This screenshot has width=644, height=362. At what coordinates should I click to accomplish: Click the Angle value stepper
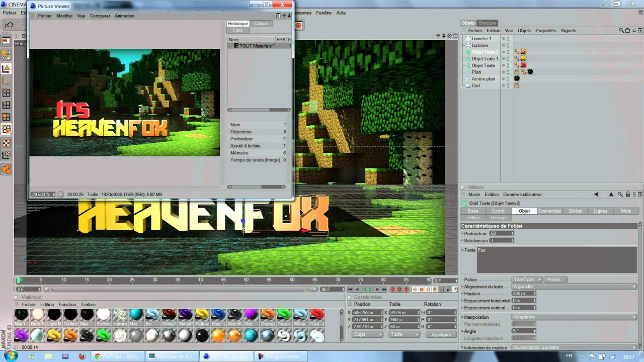tap(534, 331)
